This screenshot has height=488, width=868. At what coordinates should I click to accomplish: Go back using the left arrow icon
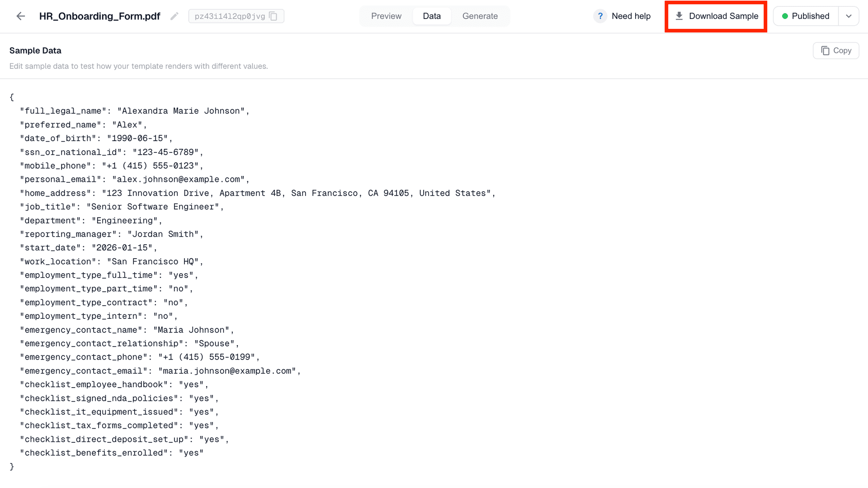tap(20, 16)
